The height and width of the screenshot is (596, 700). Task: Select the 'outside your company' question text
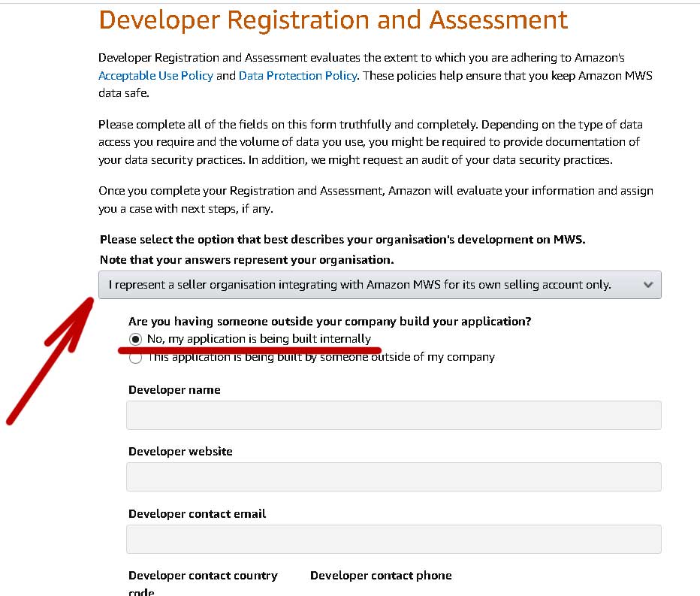coord(330,321)
